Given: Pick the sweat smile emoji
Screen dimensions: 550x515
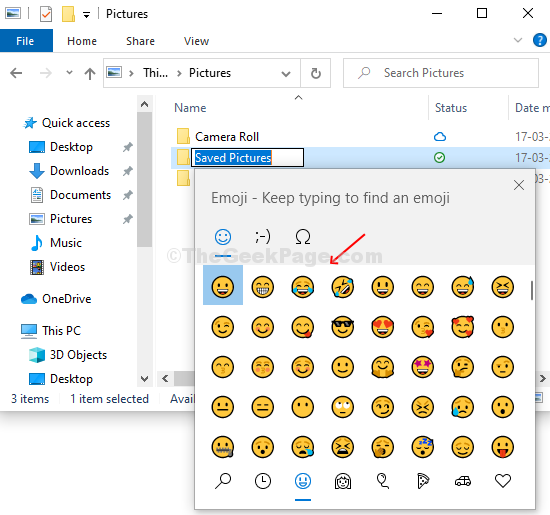Looking at the screenshot, I should pos(463,286).
